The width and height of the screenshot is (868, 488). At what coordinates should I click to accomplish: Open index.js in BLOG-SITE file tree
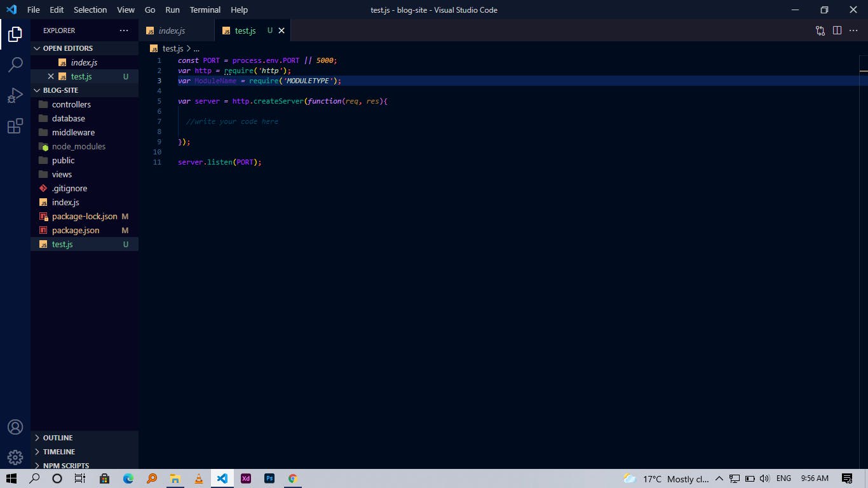point(85,202)
